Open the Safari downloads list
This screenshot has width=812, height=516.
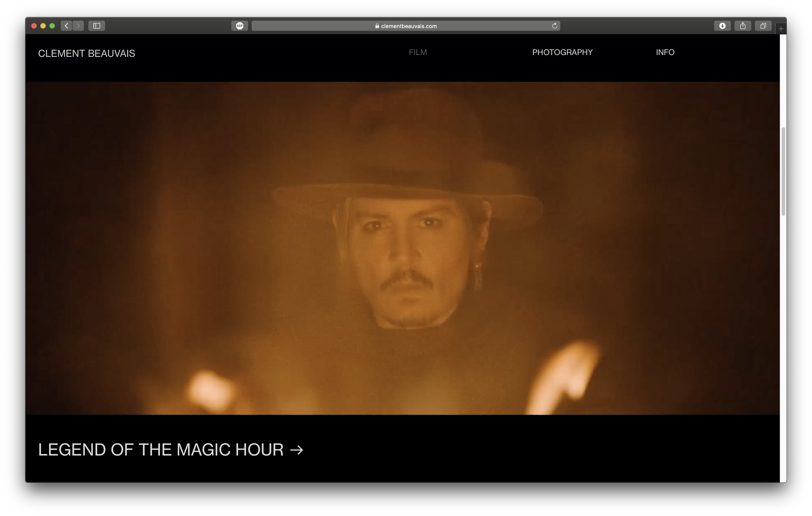[722, 26]
